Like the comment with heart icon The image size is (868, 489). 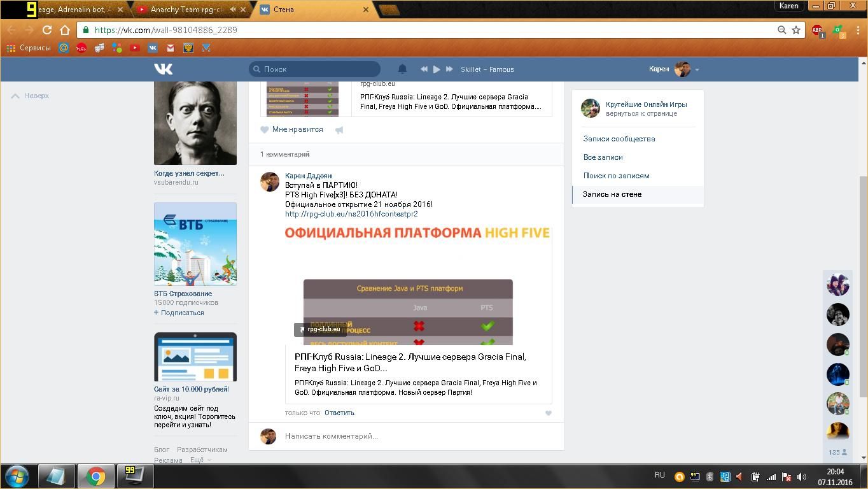[548, 413]
